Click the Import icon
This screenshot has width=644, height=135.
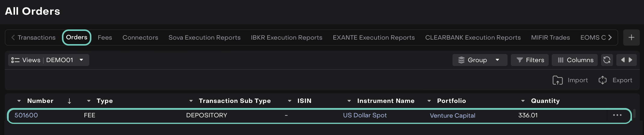pos(558,80)
